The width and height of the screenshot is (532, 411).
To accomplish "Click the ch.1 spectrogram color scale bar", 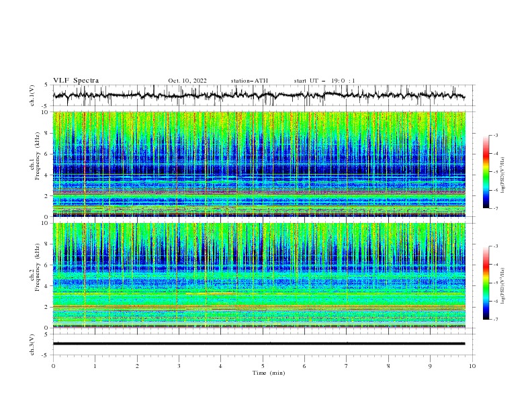I will click(486, 172).
